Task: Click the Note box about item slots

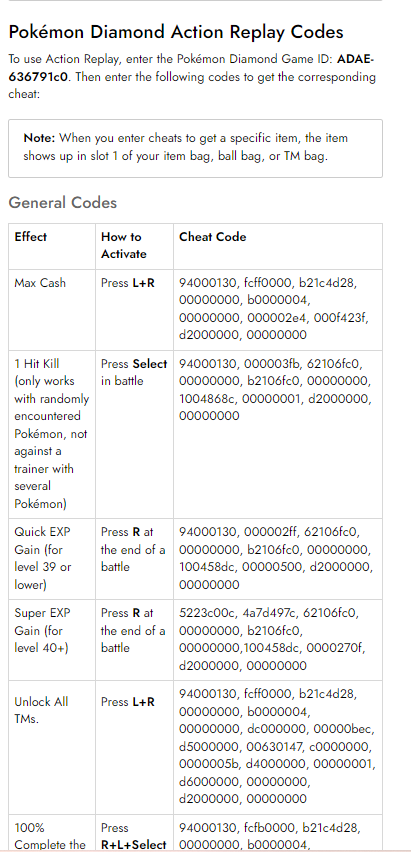Action: click(195, 148)
